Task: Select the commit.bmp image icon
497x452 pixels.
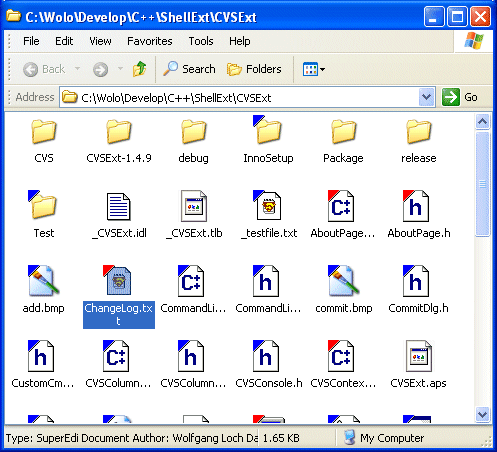Action: [x=343, y=281]
